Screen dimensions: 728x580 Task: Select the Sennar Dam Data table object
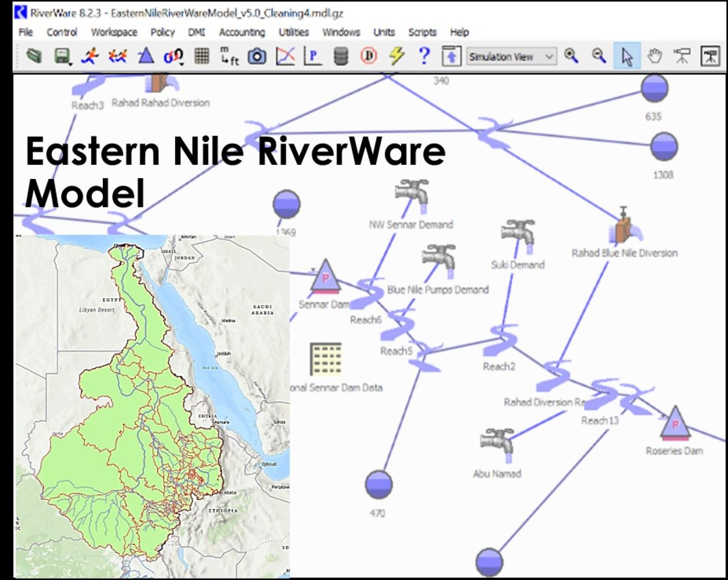(326, 359)
